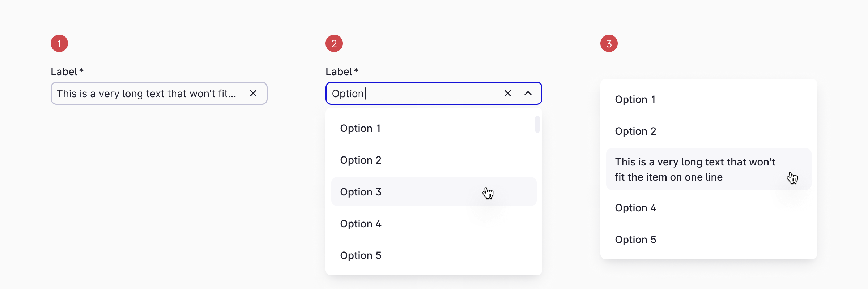Select Option 4 in the rightmost list
Image resolution: width=868 pixels, height=289 pixels.
pyautogui.click(x=635, y=207)
